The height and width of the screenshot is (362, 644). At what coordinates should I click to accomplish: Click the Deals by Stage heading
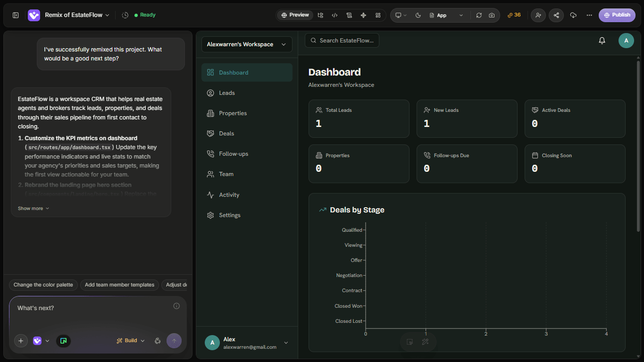pos(357,210)
